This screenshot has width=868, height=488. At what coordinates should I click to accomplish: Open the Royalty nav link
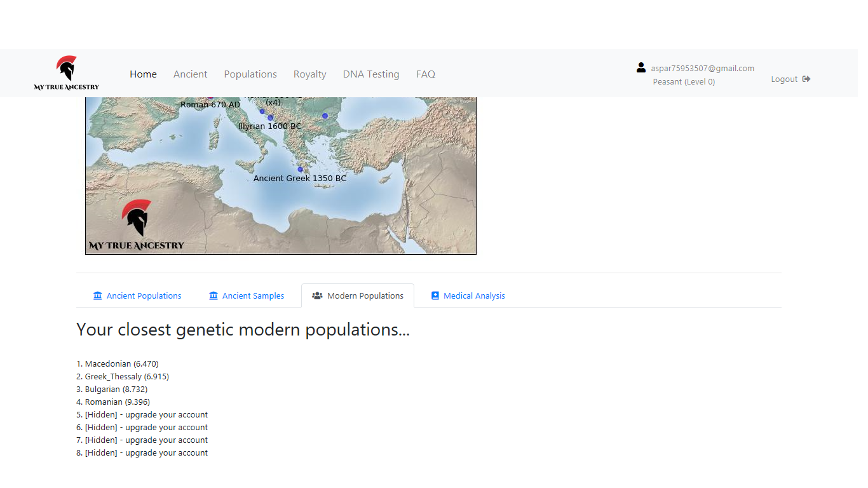point(310,74)
